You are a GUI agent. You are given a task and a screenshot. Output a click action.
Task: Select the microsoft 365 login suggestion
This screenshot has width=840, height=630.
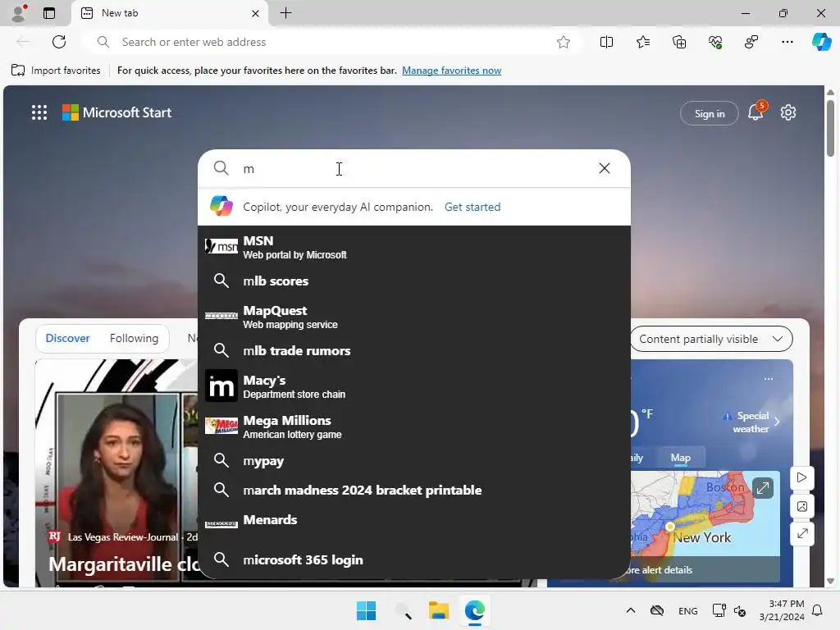pyautogui.click(x=414, y=559)
